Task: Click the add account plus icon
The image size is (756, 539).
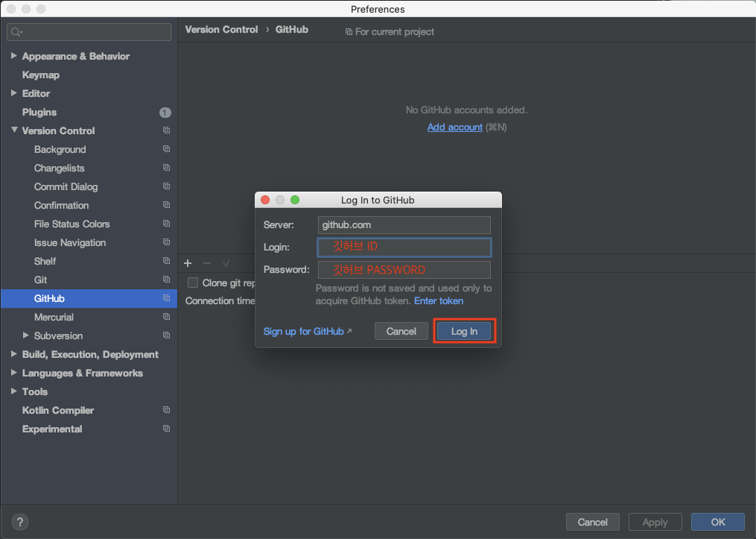Action: coord(188,263)
